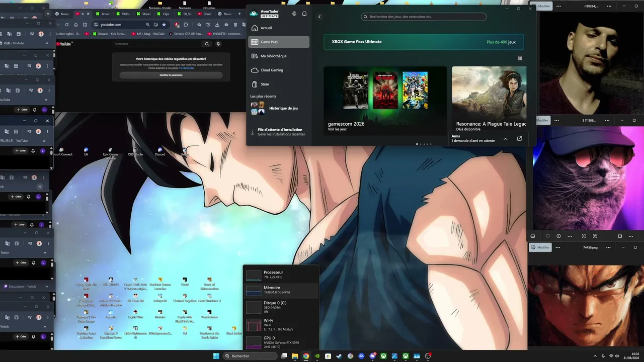This screenshot has width=644, height=362.
Task: Click the YouTube search magnifier button
Action: click(207, 44)
